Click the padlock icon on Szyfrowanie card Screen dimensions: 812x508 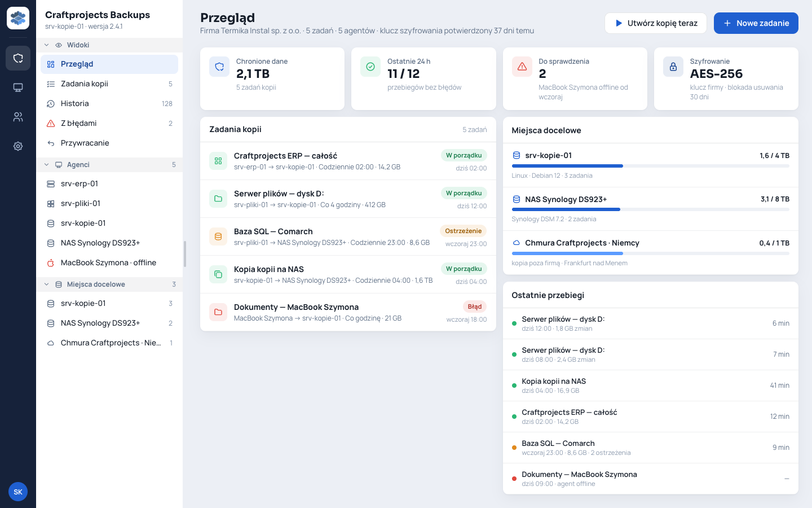click(673, 67)
